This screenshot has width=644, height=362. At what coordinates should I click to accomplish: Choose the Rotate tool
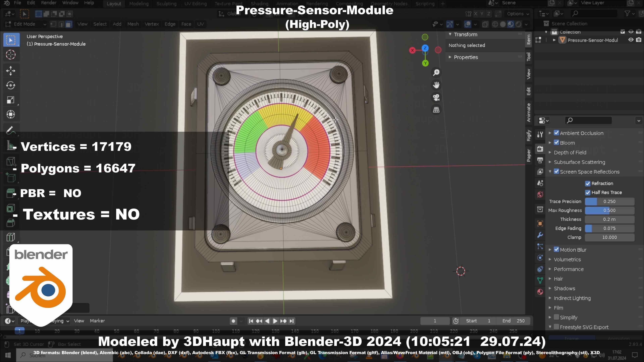coord(11,85)
